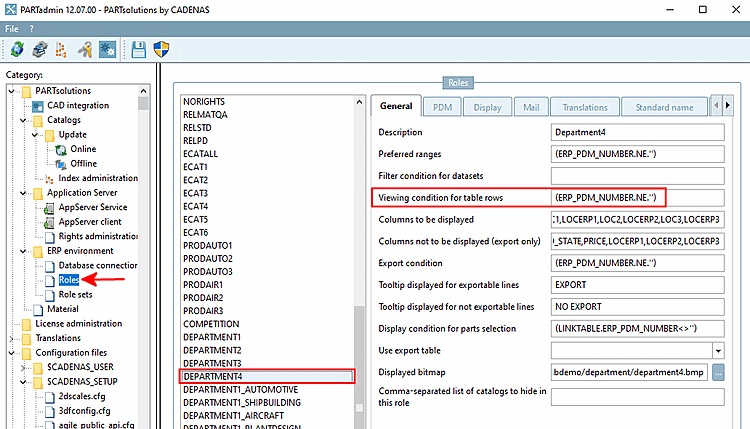
Task: Switch to the Translations tab
Action: [585, 107]
